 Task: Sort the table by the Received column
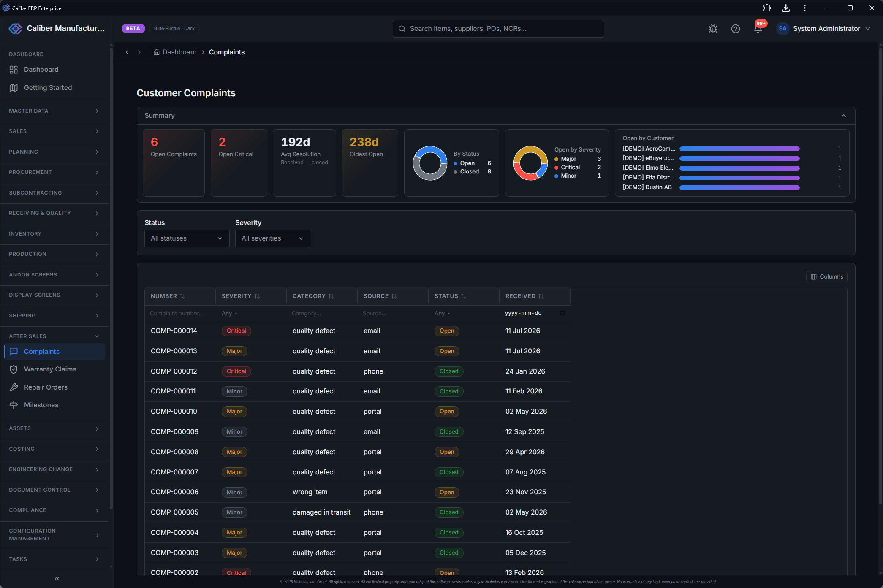[x=524, y=296]
